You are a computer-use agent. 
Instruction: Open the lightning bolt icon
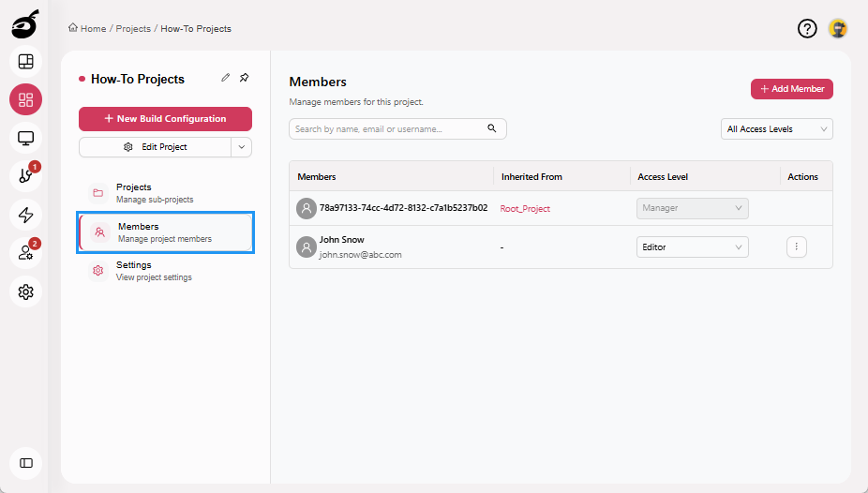tap(25, 215)
